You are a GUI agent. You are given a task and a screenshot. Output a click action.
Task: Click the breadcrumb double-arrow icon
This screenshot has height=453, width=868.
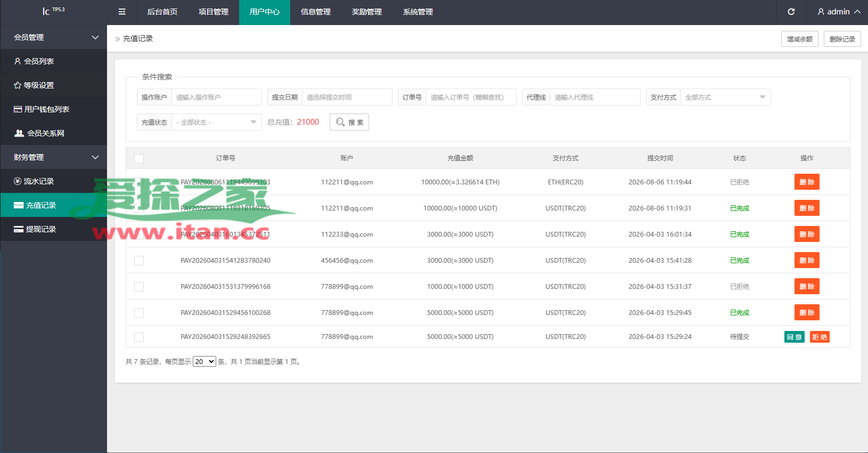(118, 39)
